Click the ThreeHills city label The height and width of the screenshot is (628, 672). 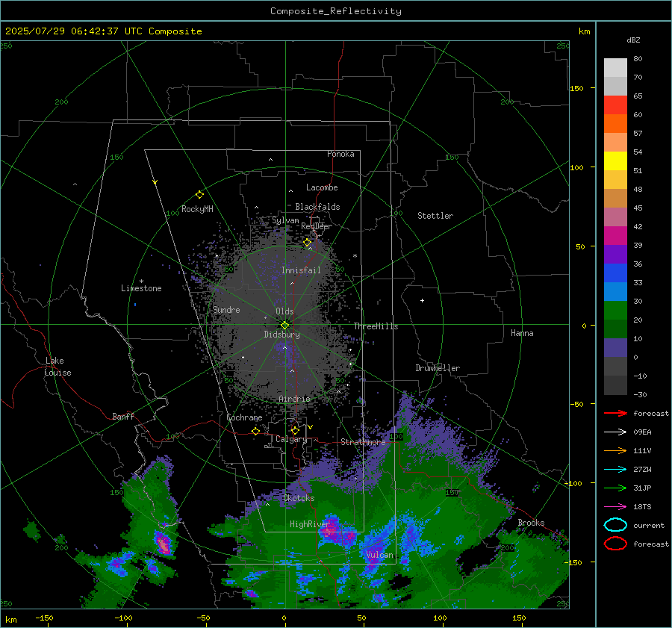(376, 326)
